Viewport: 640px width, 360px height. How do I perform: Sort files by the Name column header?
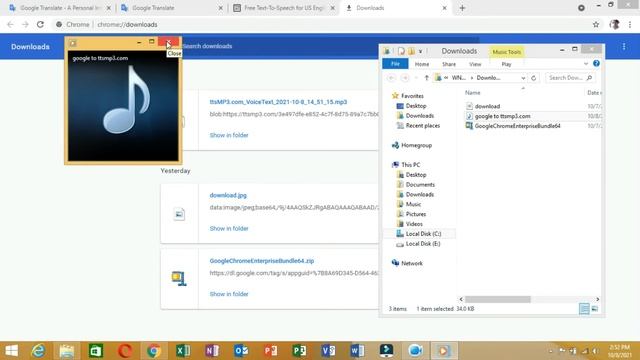[473, 93]
